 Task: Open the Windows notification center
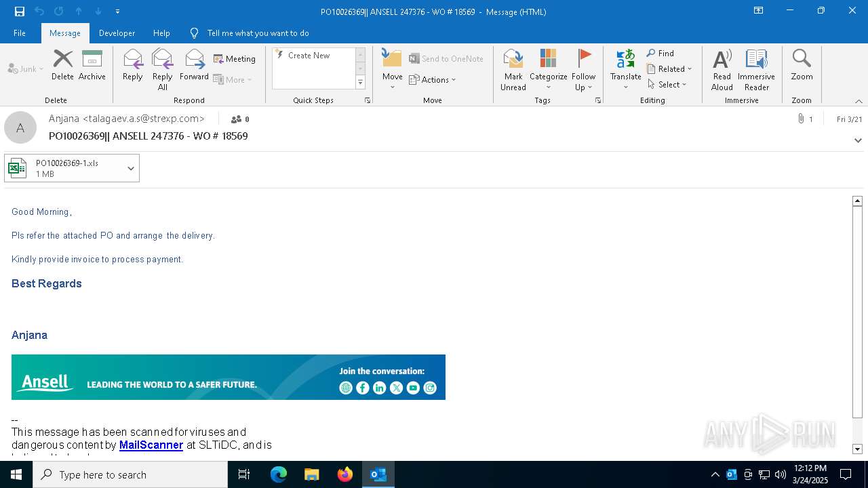pyautogui.click(x=846, y=474)
